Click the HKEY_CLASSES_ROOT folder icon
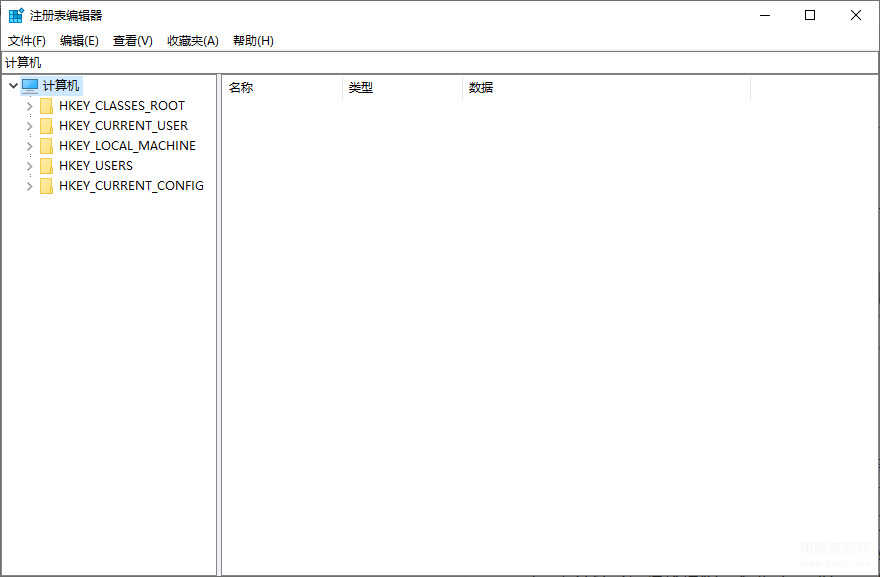 [x=47, y=106]
